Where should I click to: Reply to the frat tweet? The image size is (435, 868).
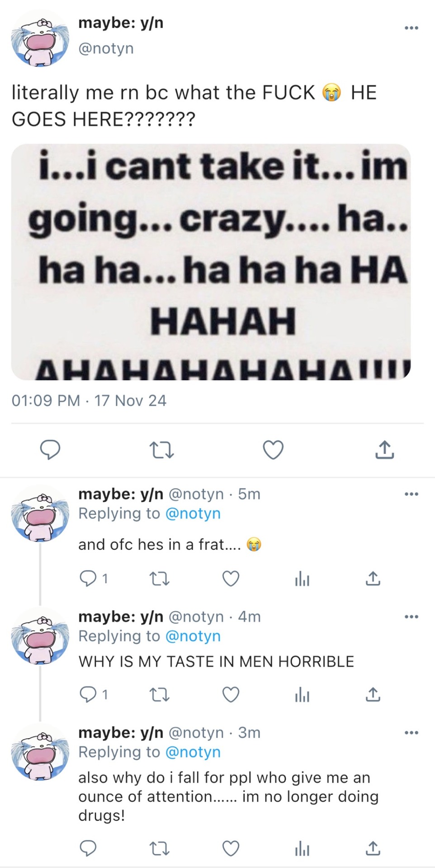pyautogui.click(x=88, y=579)
